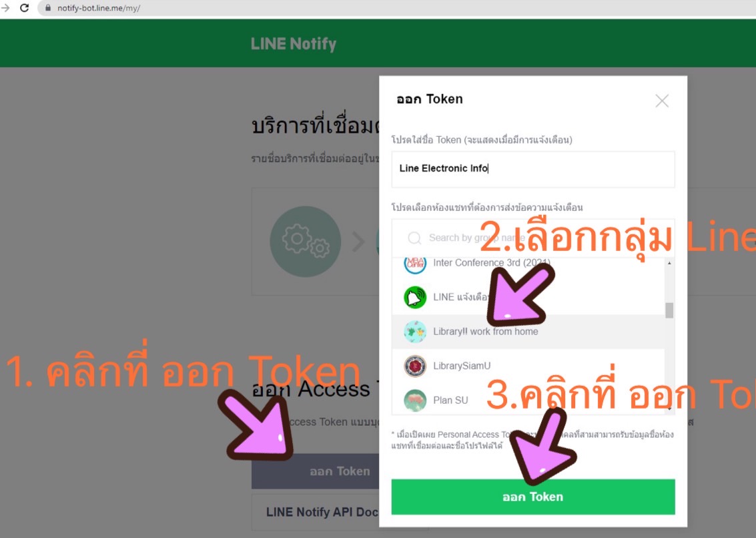Image resolution: width=756 pixels, height=538 pixels.
Task: Close the ออก Token dialog with X
Action: click(662, 100)
